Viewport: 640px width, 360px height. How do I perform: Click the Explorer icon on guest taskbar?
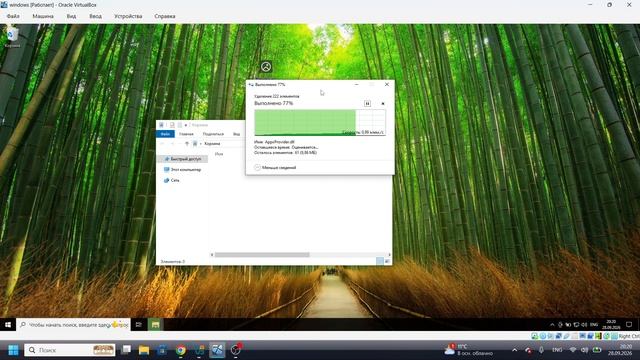coord(155,325)
